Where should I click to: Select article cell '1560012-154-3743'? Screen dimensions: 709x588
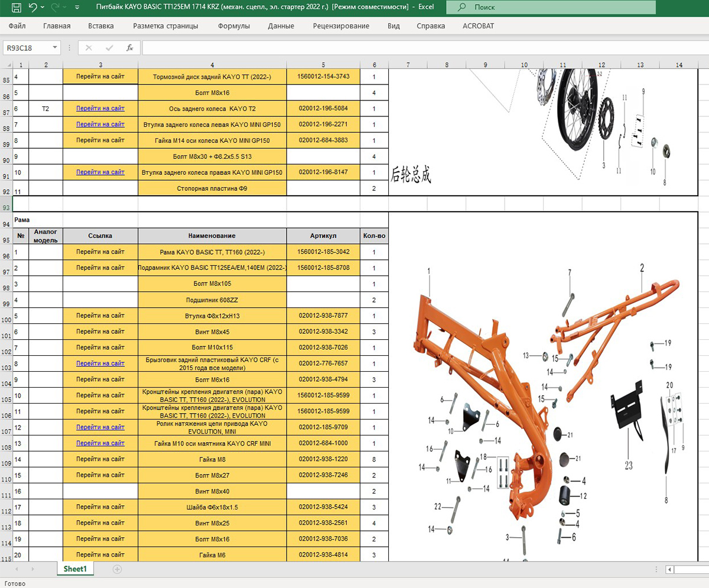point(323,77)
